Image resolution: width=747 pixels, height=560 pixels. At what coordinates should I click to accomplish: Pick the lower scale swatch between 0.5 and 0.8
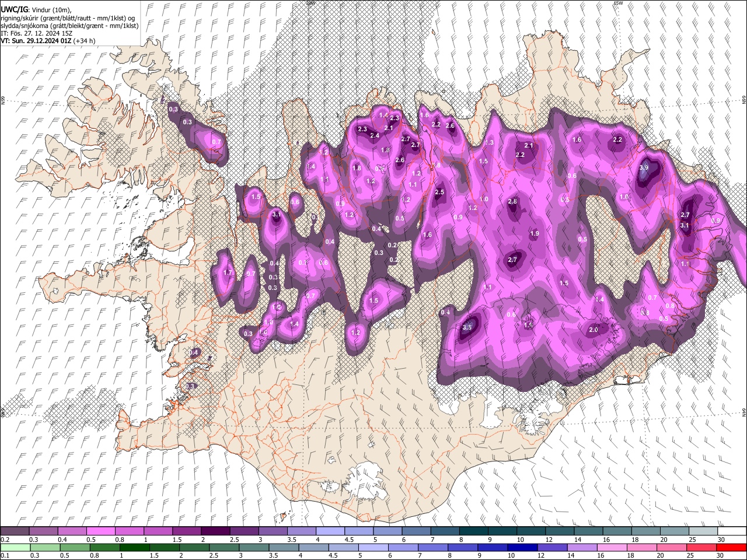[x=75, y=547]
